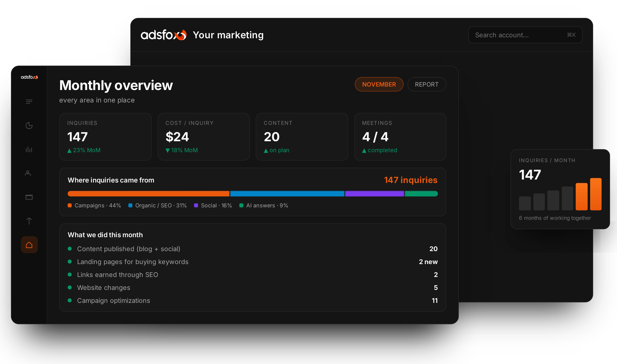Click the 'on plan' content status
The image size is (617, 364).
click(x=276, y=150)
